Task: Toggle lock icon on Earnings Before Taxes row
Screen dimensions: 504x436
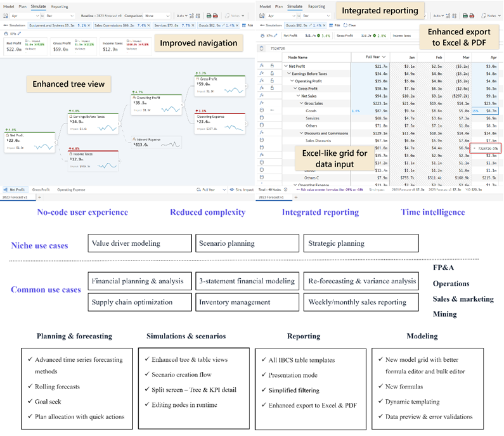Action: [x=272, y=73]
